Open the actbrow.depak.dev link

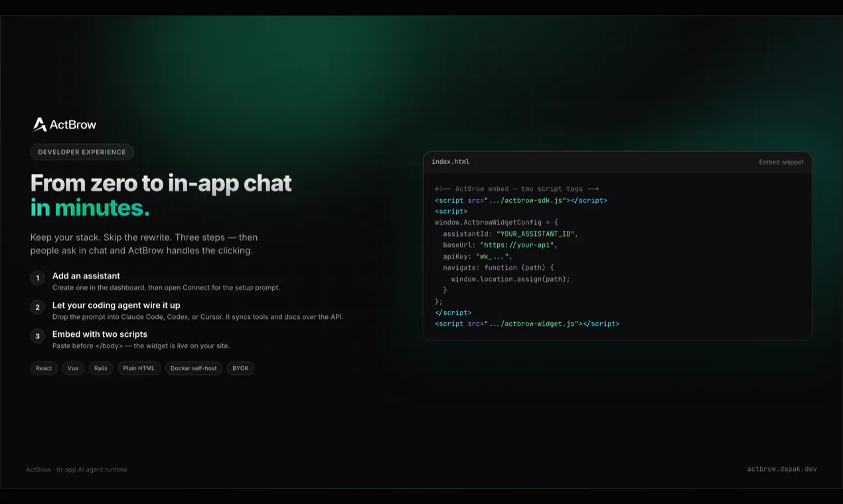tap(782, 469)
